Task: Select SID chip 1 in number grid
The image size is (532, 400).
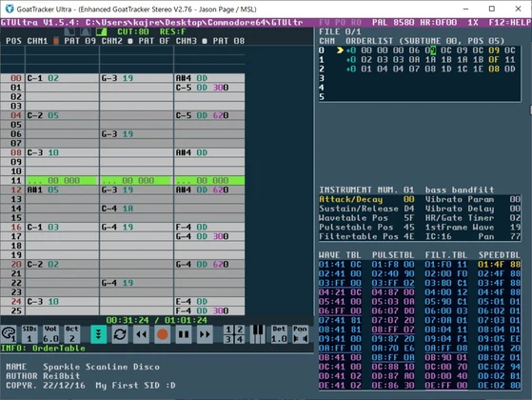Action: [x=228, y=330]
